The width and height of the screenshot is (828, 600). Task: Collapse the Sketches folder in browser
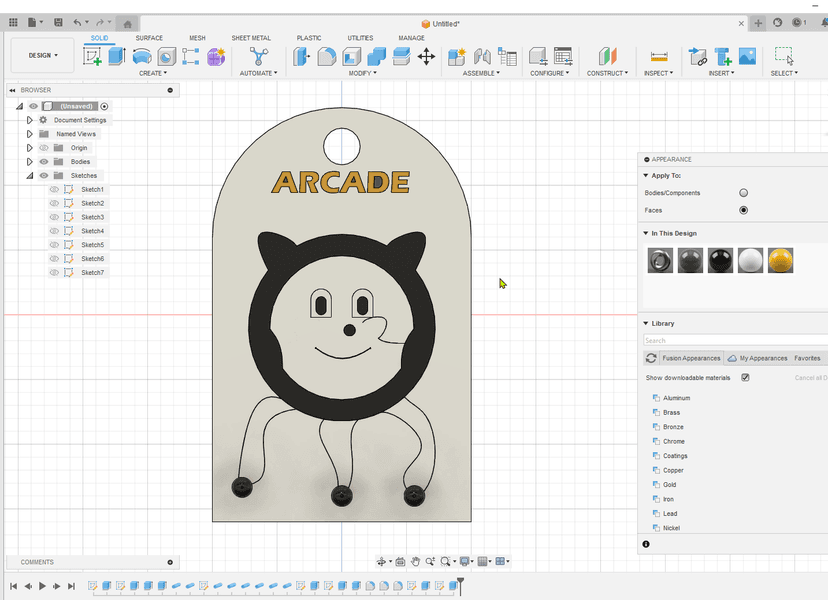30,176
